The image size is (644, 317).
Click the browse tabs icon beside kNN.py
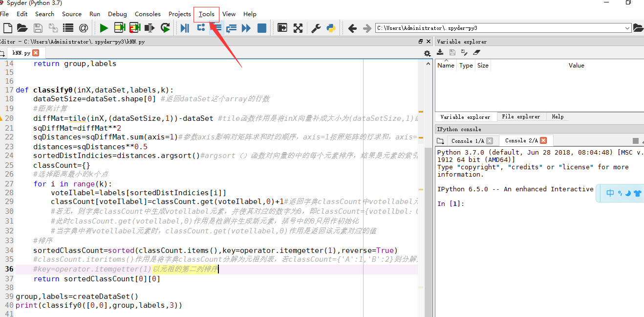click(x=2, y=53)
